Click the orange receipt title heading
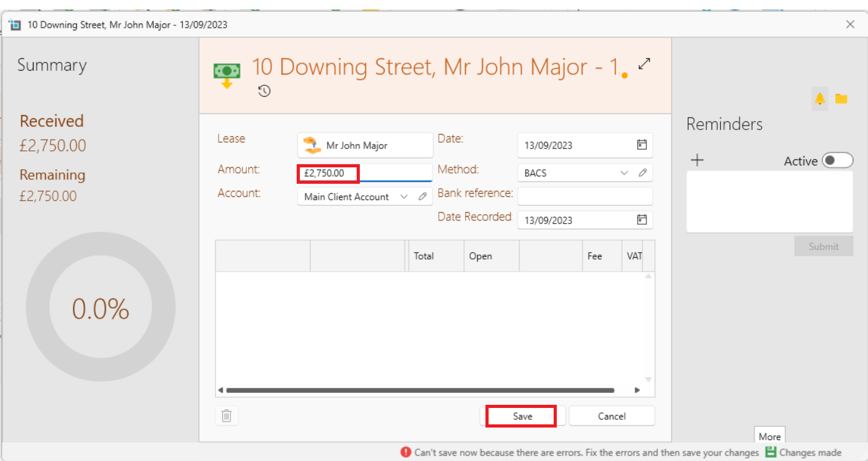868x461 pixels. coord(436,67)
